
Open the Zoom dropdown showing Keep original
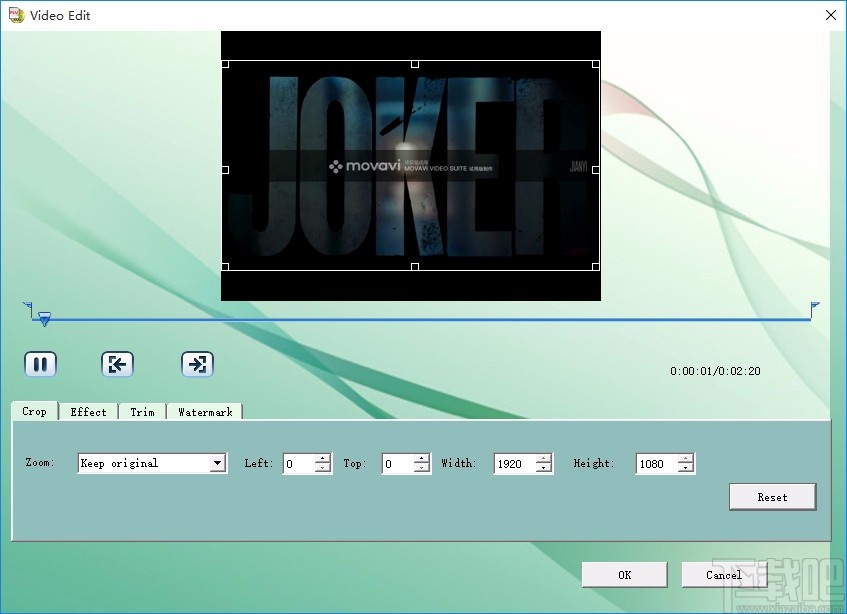(x=151, y=463)
